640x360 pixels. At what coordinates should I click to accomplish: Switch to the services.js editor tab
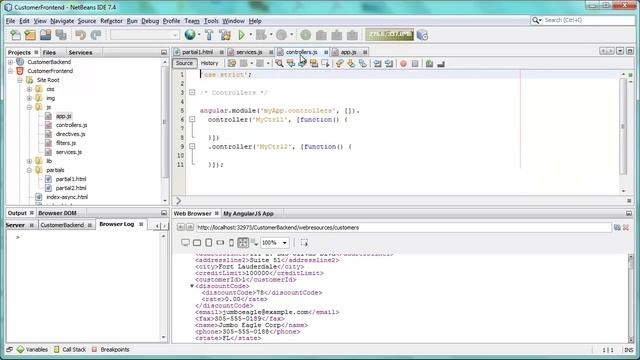[249, 52]
